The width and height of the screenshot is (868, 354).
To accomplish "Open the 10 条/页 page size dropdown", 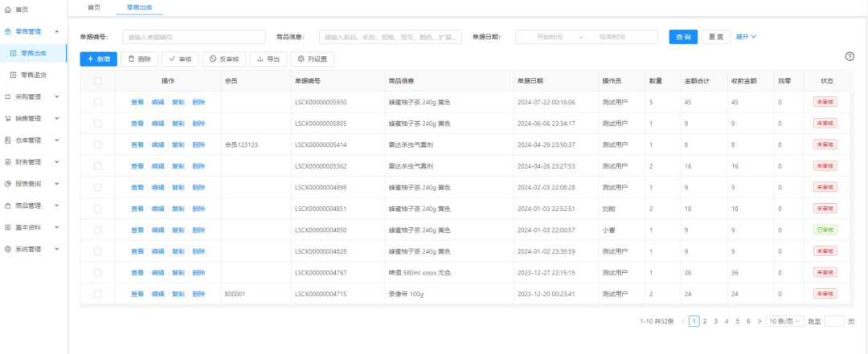I will (x=784, y=321).
